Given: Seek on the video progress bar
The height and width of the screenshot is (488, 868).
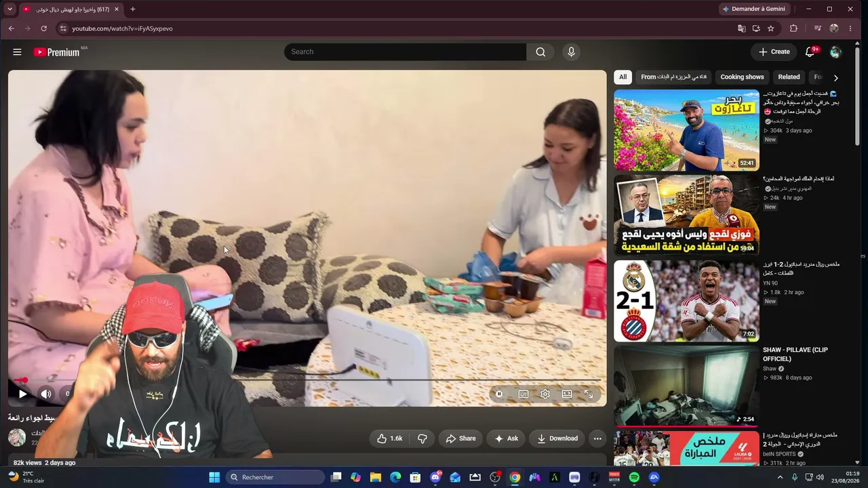Looking at the screenshot, I should pos(307,380).
